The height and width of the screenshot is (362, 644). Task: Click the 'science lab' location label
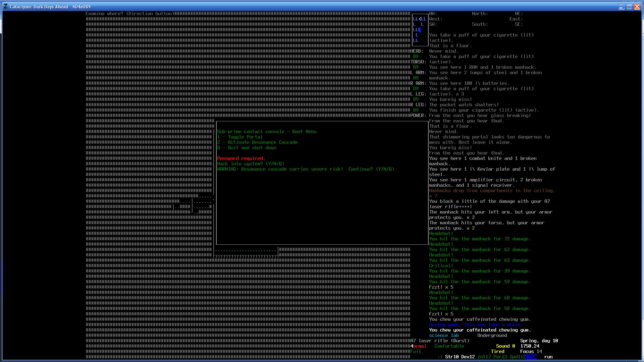pos(444,336)
